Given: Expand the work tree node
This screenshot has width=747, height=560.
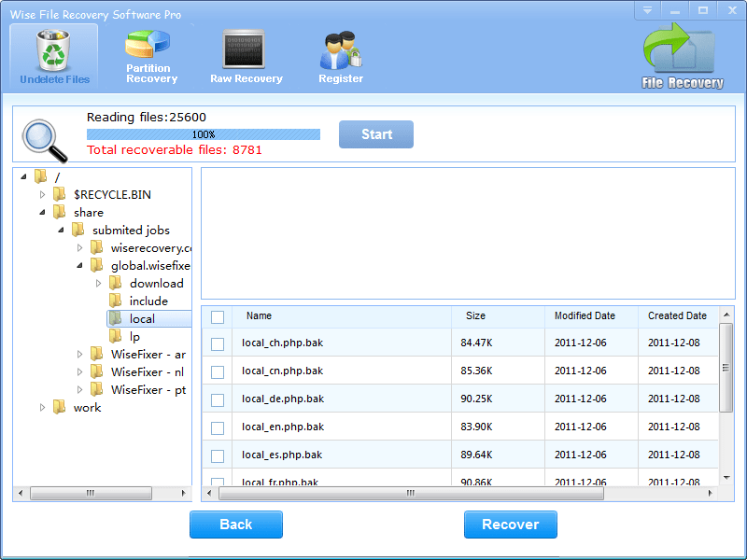Looking at the screenshot, I should pyautogui.click(x=42, y=407).
